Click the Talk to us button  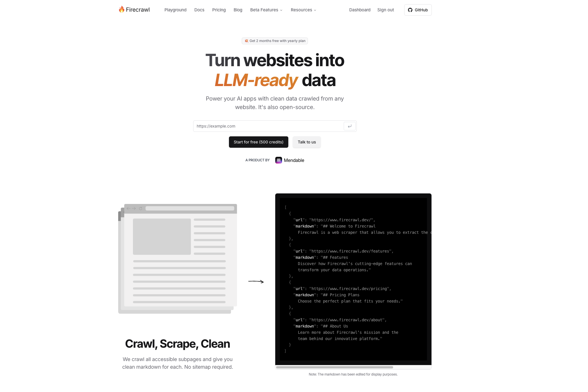coord(307,142)
